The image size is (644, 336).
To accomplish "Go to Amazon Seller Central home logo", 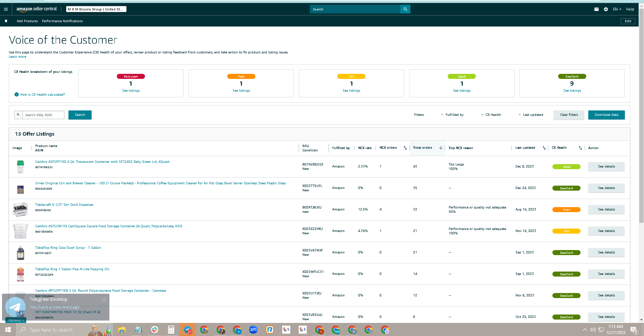I will (x=37, y=9).
